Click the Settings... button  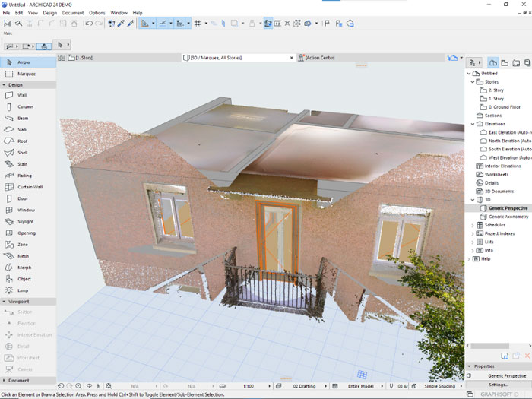click(x=498, y=385)
